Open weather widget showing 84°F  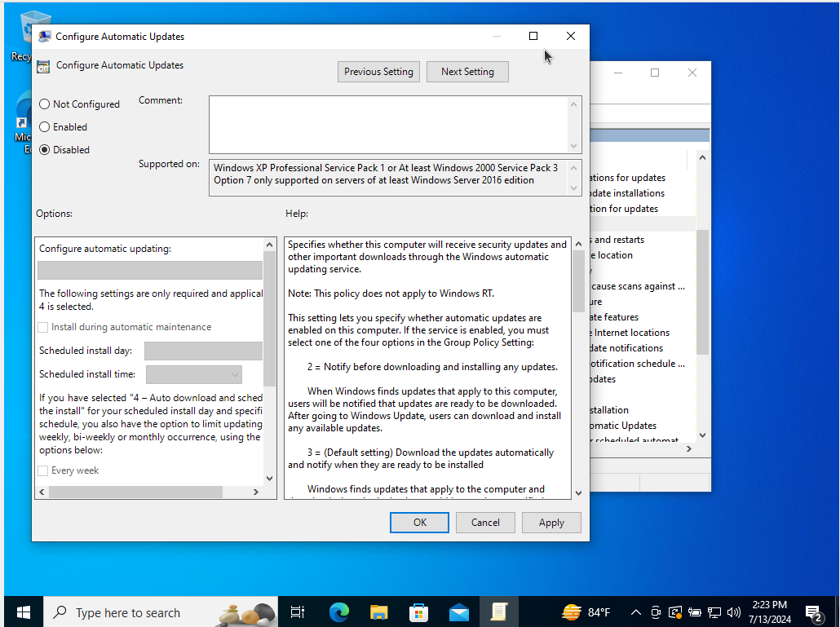pos(586,612)
